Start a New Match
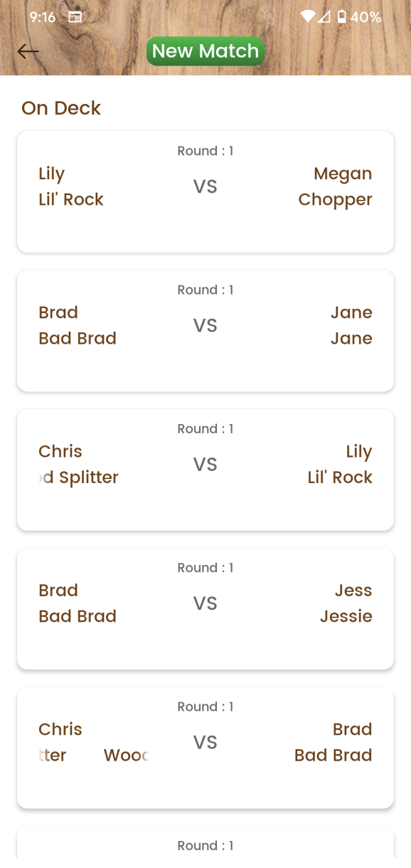 (x=205, y=51)
